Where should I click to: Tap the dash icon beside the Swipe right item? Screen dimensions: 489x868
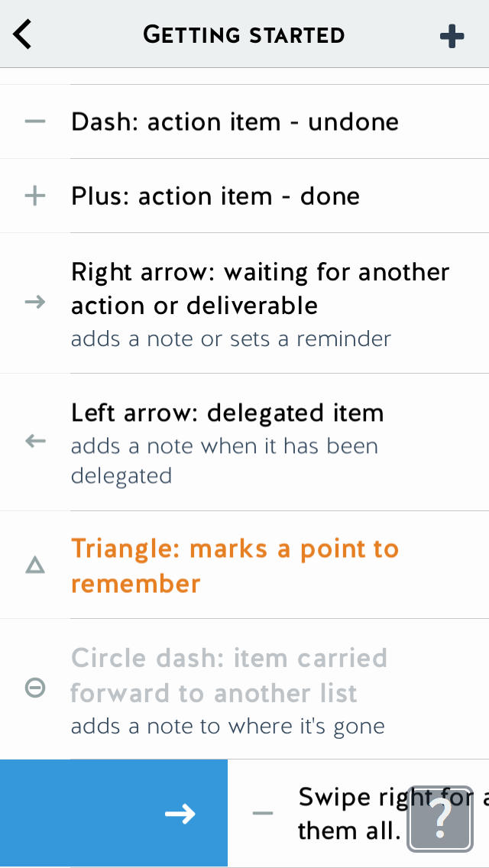263,813
